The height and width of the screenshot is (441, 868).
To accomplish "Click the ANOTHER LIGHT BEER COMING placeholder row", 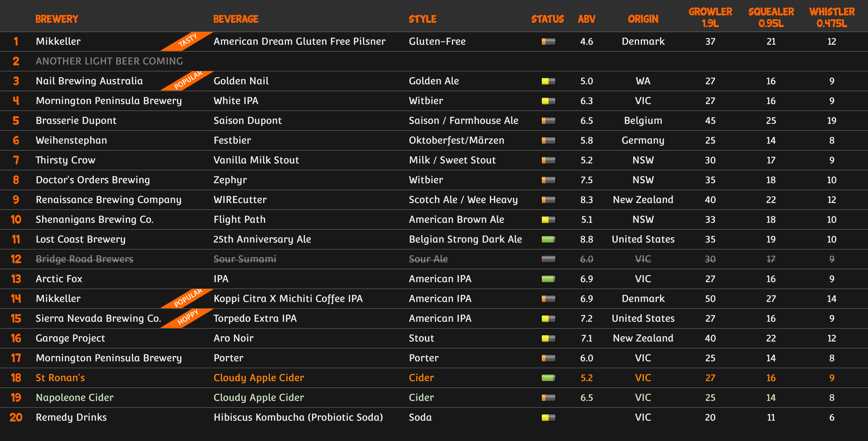I will pyautogui.click(x=109, y=61).
